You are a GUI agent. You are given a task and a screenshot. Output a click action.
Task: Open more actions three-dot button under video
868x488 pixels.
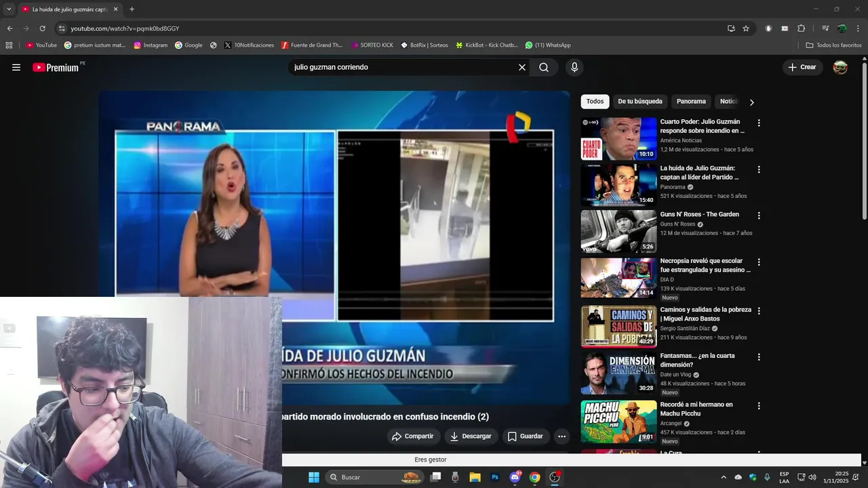pyautogui.click(x=561, y=436)
